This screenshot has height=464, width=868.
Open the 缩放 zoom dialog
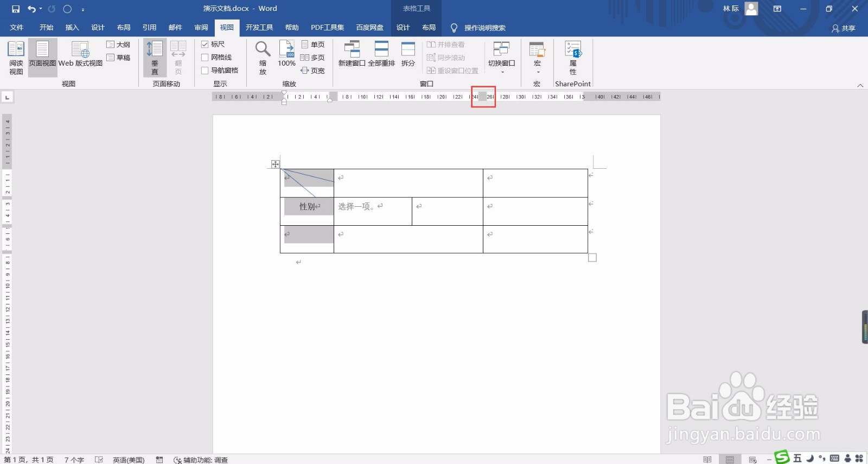pyautogui.click(x=263, y=58)
